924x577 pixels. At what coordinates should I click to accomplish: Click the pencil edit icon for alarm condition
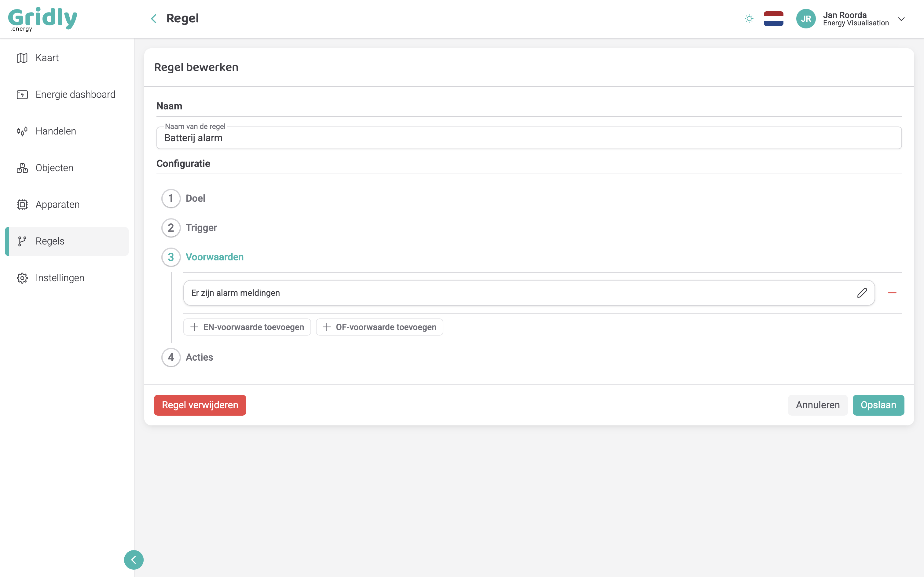point(862,293)
